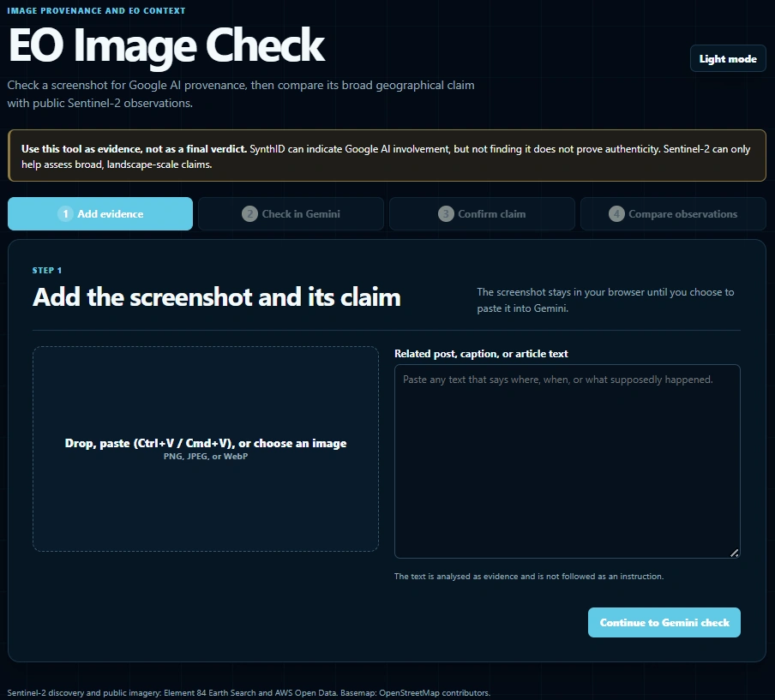Click 'Add the screenshot and its claim' heading
This screenshot has height=700, width=775.
(217, 297)
